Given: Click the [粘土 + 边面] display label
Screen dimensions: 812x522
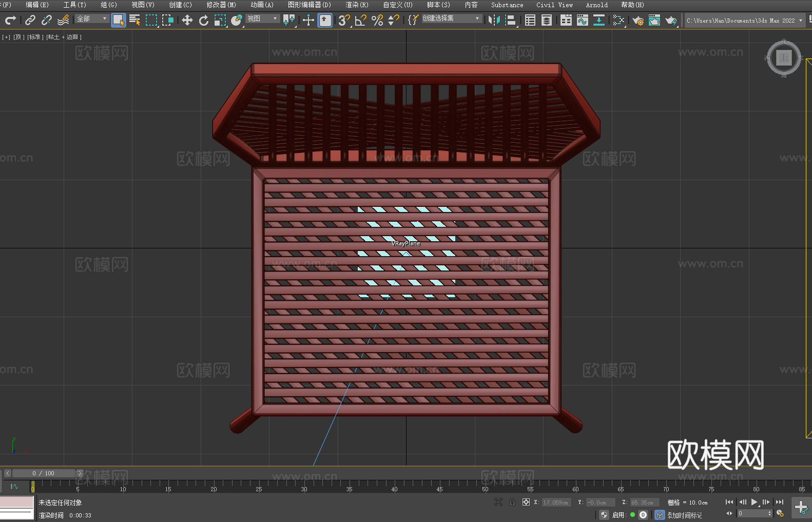Looking at the screenshot, I should pos(64,37).
